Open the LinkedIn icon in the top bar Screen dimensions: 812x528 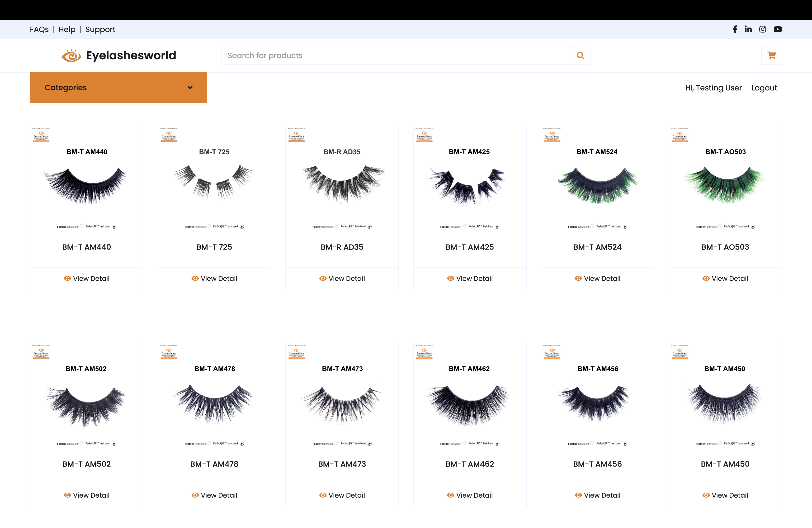(748, 29)
